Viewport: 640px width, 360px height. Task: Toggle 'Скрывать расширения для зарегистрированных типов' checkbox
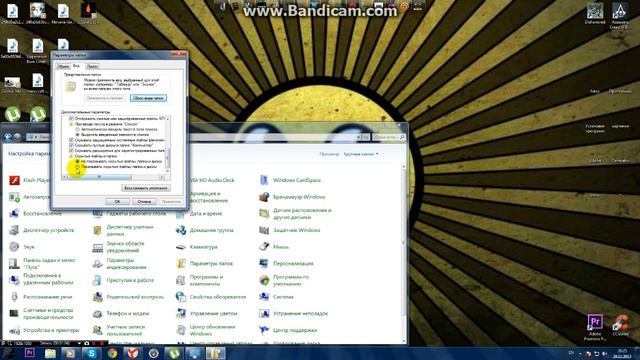(x=71, y=150)
